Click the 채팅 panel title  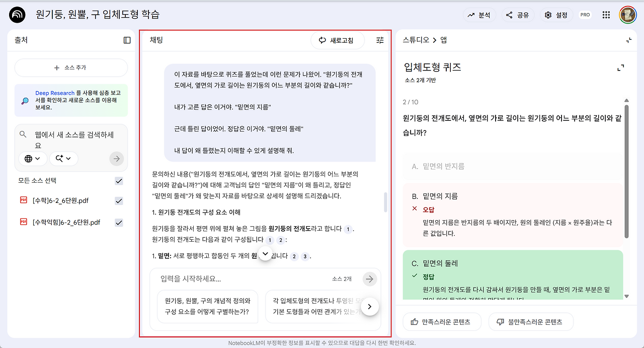[x=156, y=40]
